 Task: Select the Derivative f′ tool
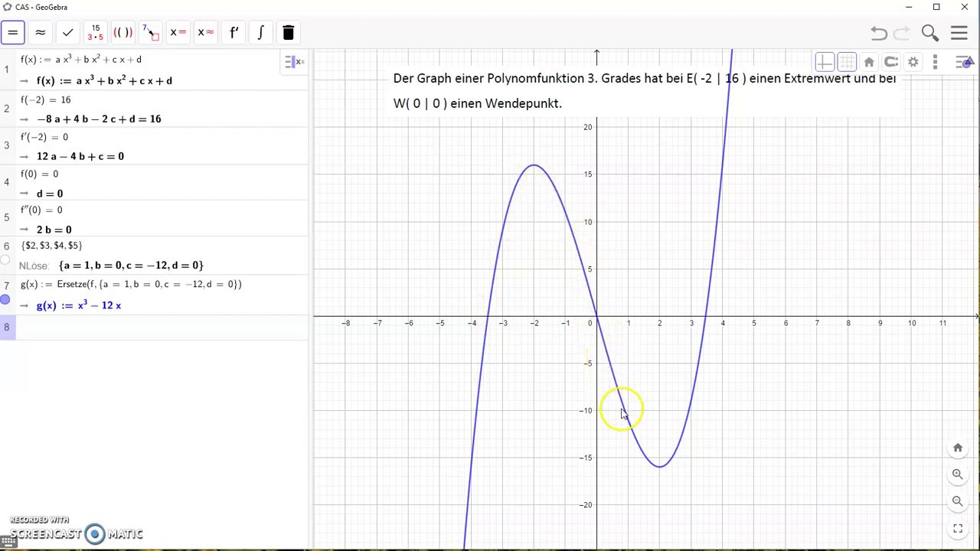[234, 33]
